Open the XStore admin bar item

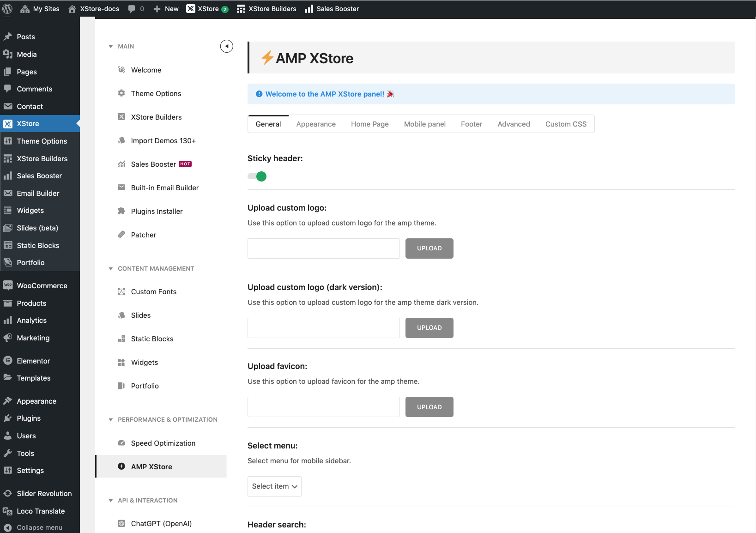tap(207, 9)
